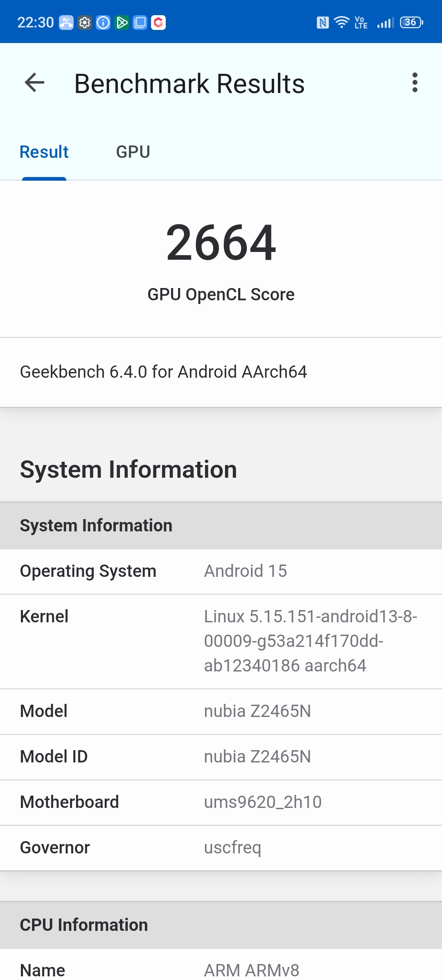Tap the Play Store notification icon
Image resolution: width=442 pixels, height=980 pixels.
coord(122,23)
